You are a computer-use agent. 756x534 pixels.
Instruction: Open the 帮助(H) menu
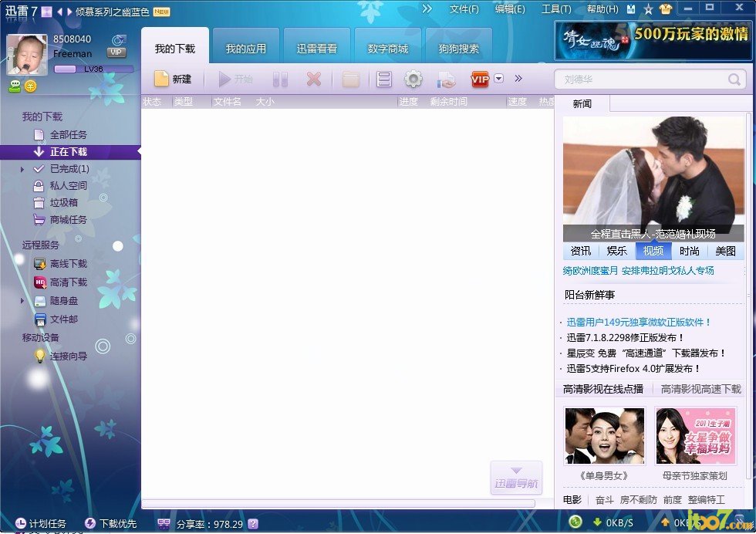click(602, 9)
